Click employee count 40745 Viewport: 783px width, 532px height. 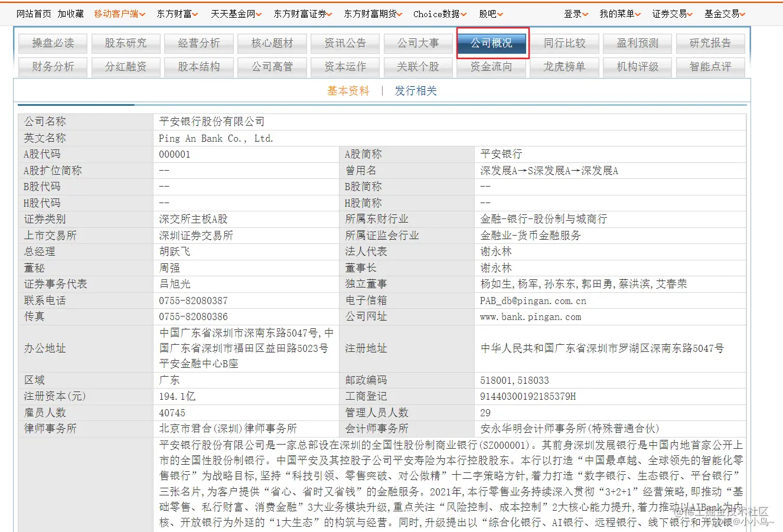pyautogui.click(x=172, y=413)
